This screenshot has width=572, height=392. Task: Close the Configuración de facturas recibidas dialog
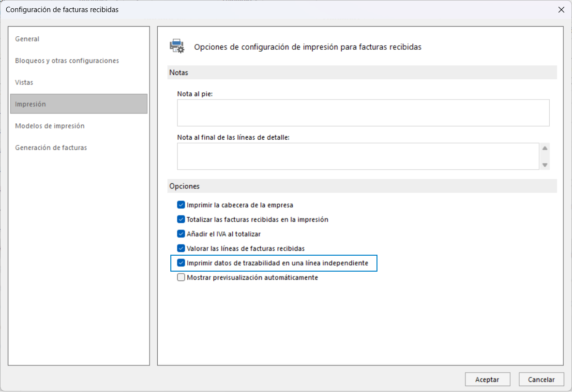(561, 10)
